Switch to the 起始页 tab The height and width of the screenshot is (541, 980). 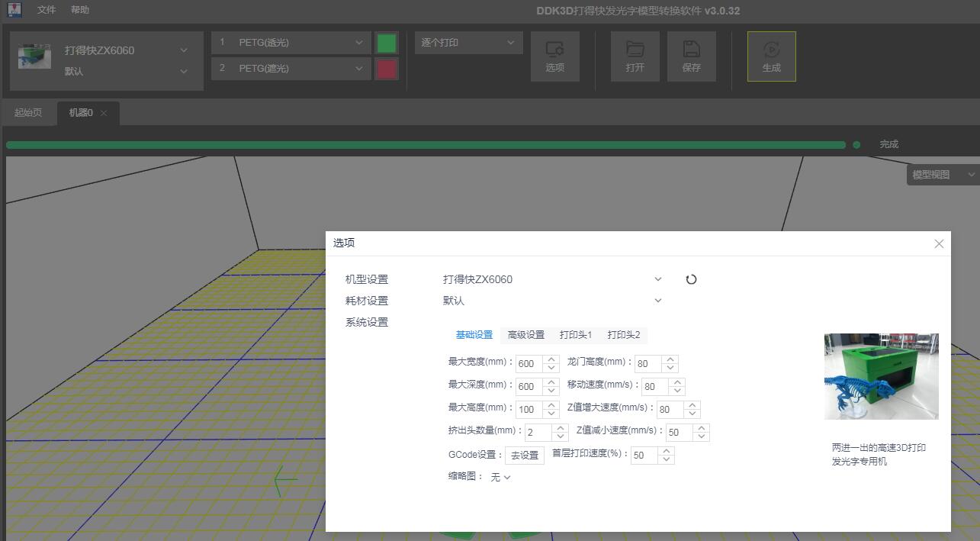coord(28,113)
